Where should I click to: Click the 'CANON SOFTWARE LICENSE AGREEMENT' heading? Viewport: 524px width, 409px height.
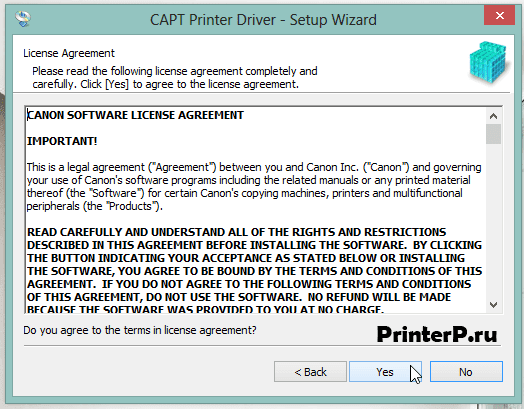135,115
